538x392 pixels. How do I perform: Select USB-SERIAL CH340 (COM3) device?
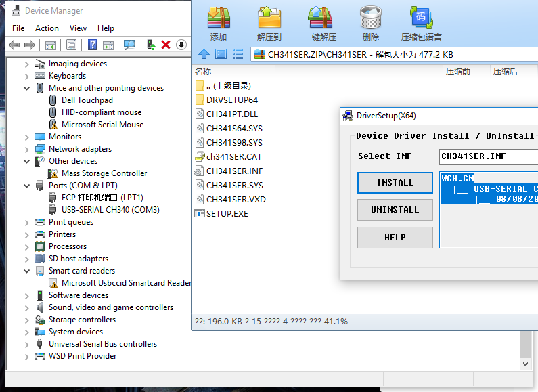coord(110,210)
